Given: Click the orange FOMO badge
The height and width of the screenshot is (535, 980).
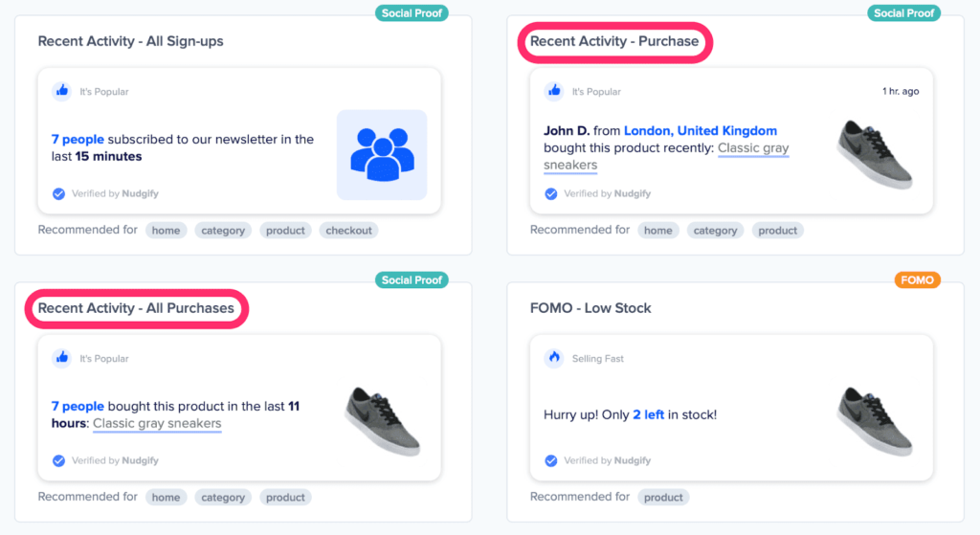Looking at the screenshot, I should click(x=917, y=280).
